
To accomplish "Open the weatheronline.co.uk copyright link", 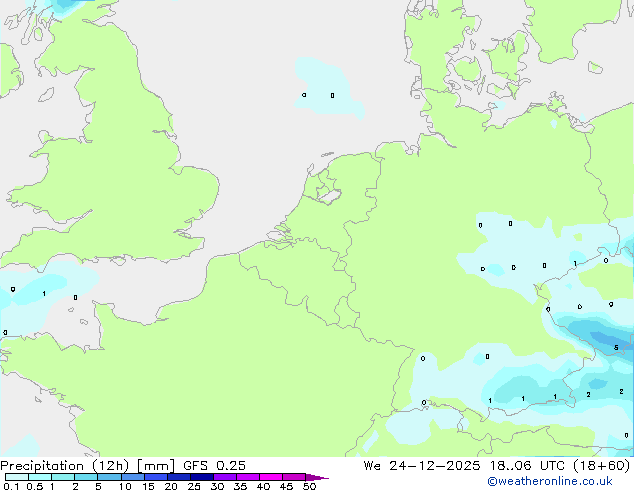I will point(550,481).
